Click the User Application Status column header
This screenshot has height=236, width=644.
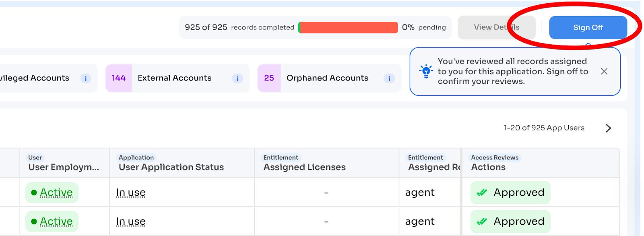click(x=171, y=167)
